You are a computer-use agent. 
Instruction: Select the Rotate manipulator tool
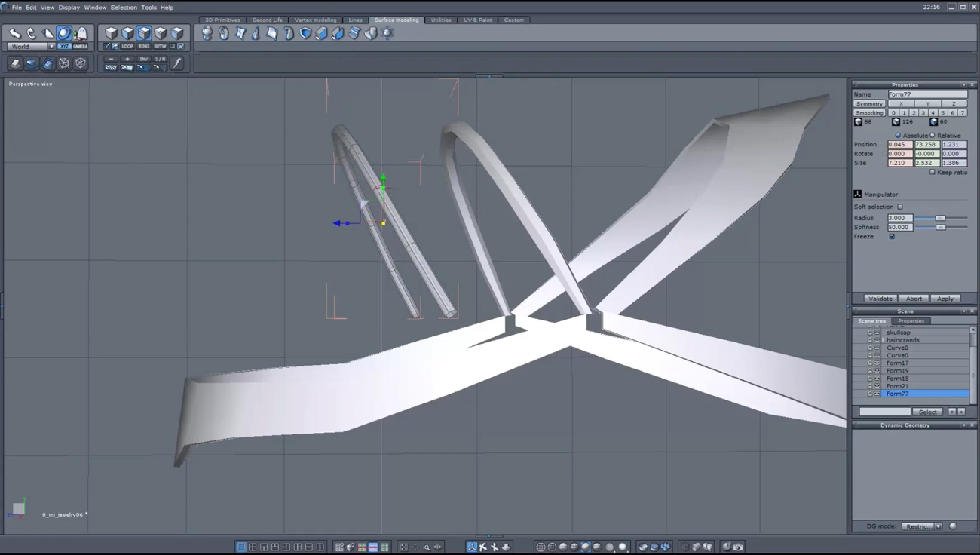(31, 33)
